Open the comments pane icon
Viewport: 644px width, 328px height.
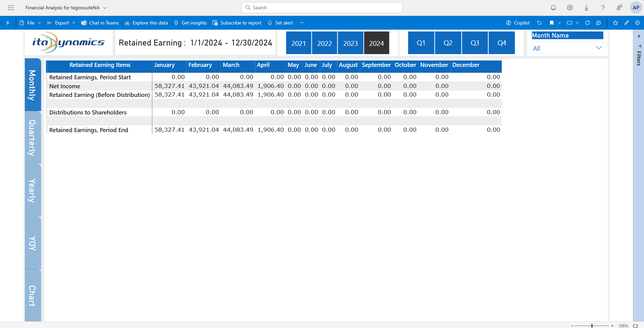[599, 23]
